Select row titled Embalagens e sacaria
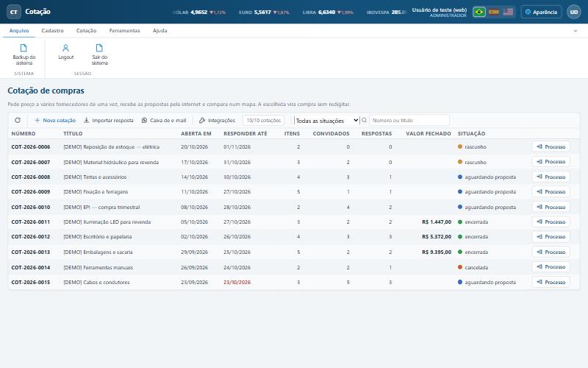The width and height of the screenshot is (588, 368). [x=293, y=252]
